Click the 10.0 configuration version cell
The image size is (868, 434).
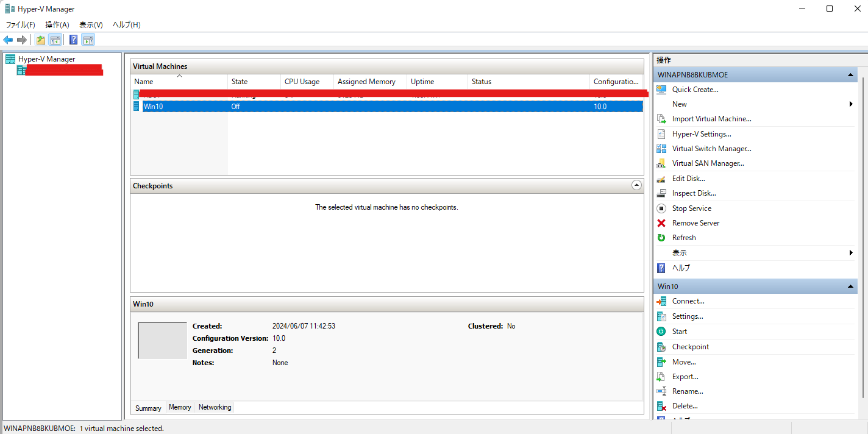pos(600,107)
